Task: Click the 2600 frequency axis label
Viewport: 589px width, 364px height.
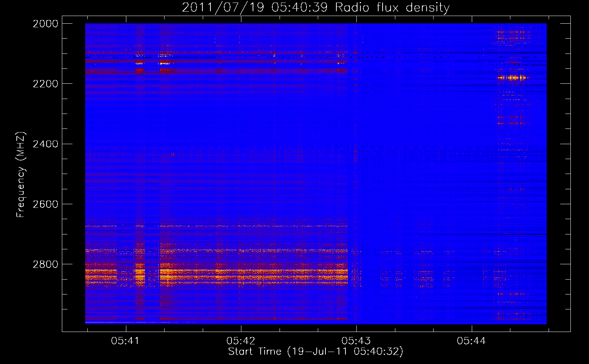Action: point(46,204)
